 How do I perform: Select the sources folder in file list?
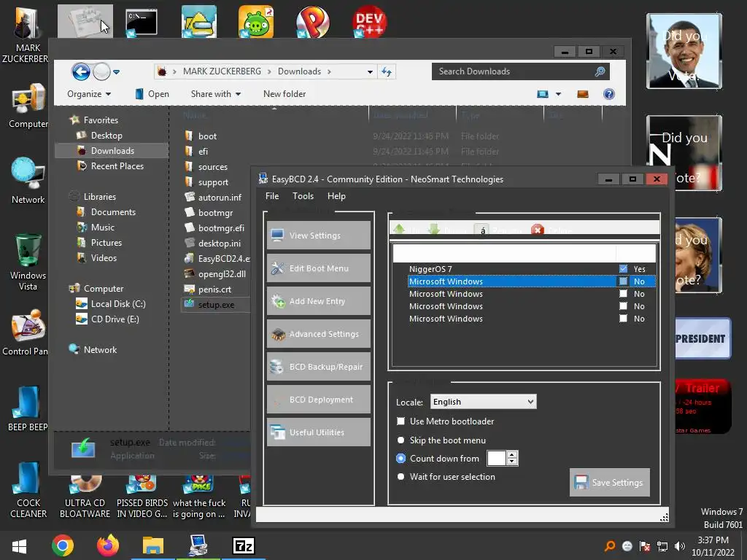pos(206,167)
